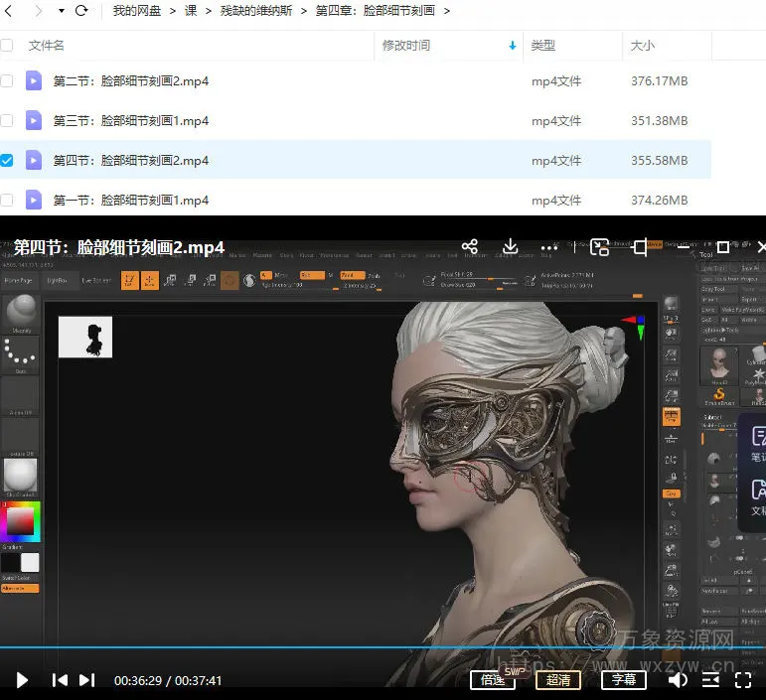Open the 字幕 subtitles option
Screen dimensions: 766x700
[623, 680]
